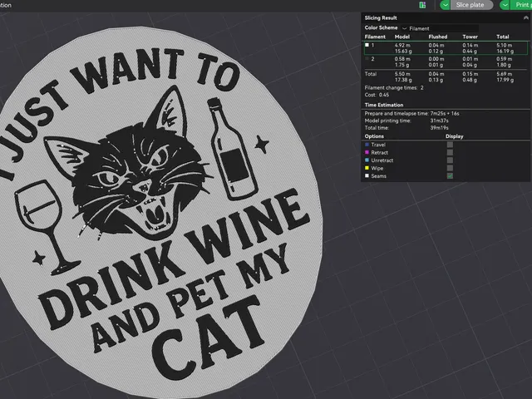Click the white Seams color swatch
The height and width of the screenshot is (399, 532).
pos(367,175)
